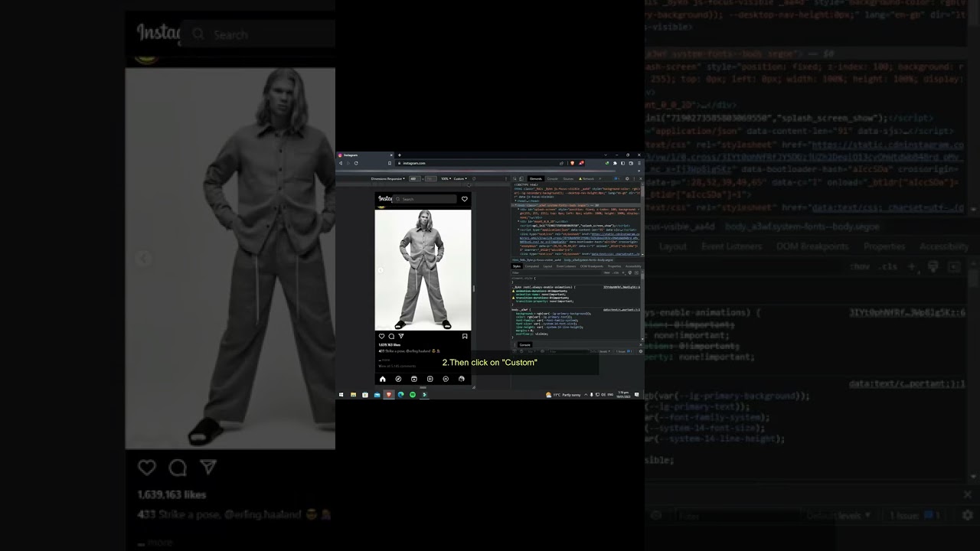
Task: Click the Instagram create post plus icon
Action: [x=430, y=379]
